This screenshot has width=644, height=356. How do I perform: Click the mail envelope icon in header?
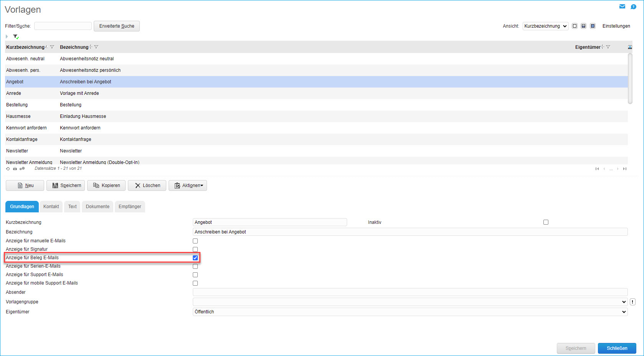(622, 7)
